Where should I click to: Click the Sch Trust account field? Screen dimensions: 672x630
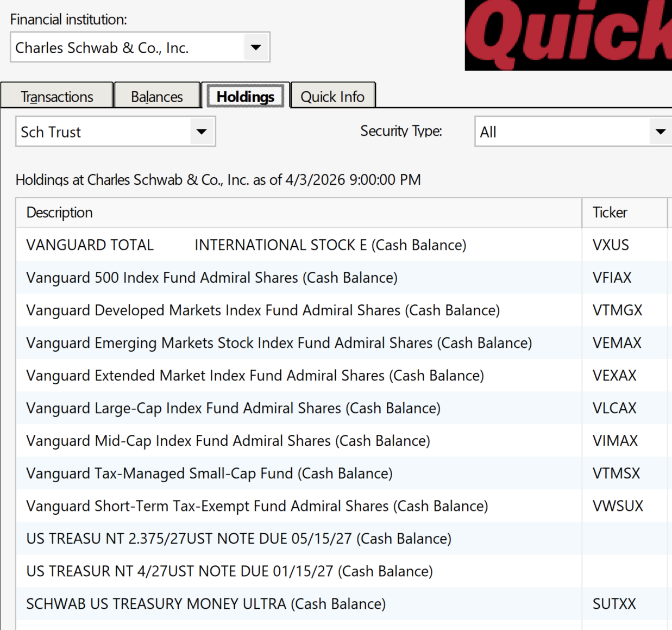(116, 132)
